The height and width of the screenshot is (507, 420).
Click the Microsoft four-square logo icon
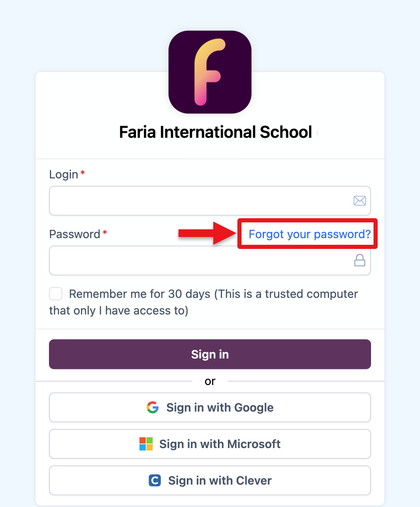point(146,444)
